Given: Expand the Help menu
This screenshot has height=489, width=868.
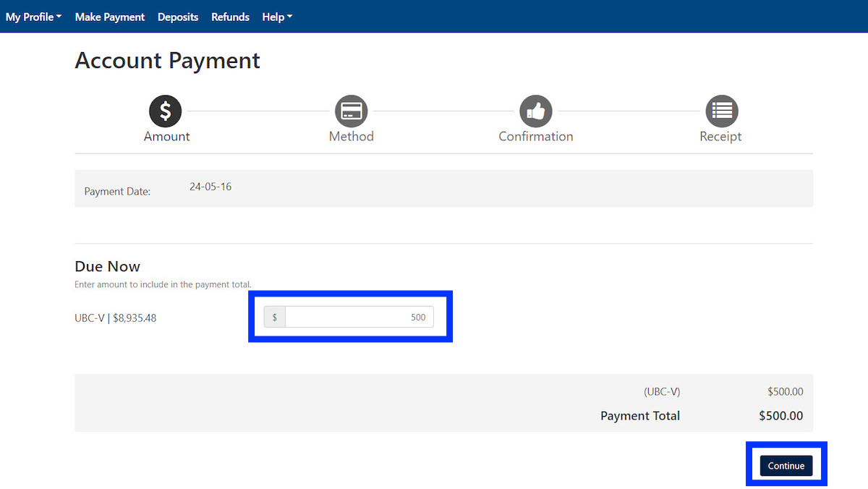Looking at the screenshot, I should click(276, 17).
